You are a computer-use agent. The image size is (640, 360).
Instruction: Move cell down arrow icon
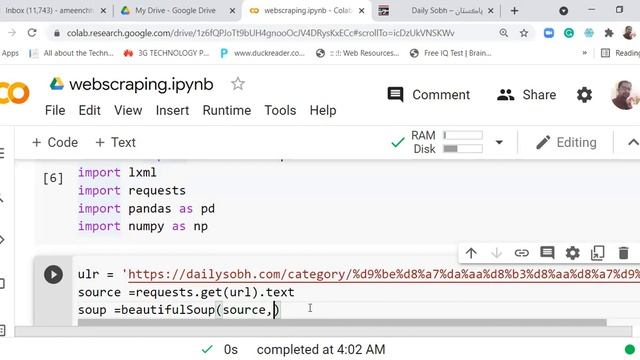point(496,253)
